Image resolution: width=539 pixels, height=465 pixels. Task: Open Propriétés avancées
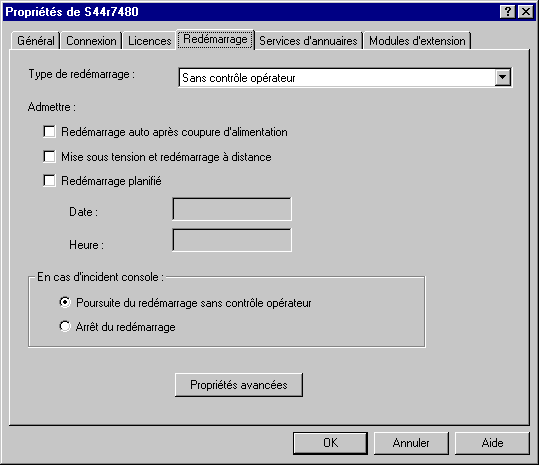(239, 385)
